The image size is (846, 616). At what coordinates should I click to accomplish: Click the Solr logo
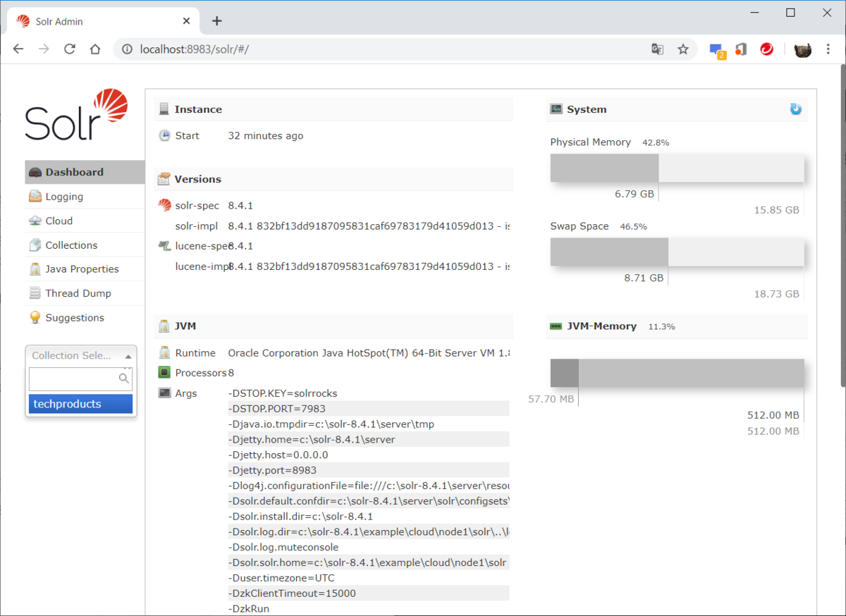click(76, 115)
